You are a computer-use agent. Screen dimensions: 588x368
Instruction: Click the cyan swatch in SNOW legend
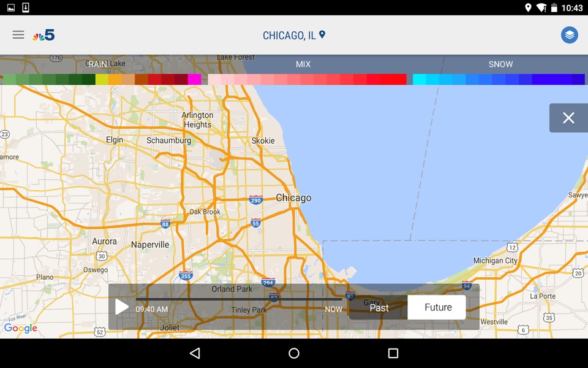pyautogui.click(x=419, y=79)
